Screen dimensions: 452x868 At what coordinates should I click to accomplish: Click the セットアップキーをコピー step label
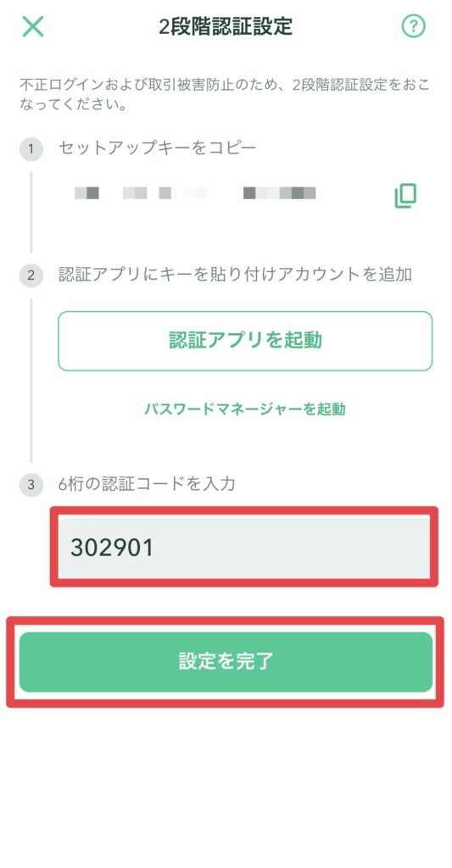coord(158,148)
